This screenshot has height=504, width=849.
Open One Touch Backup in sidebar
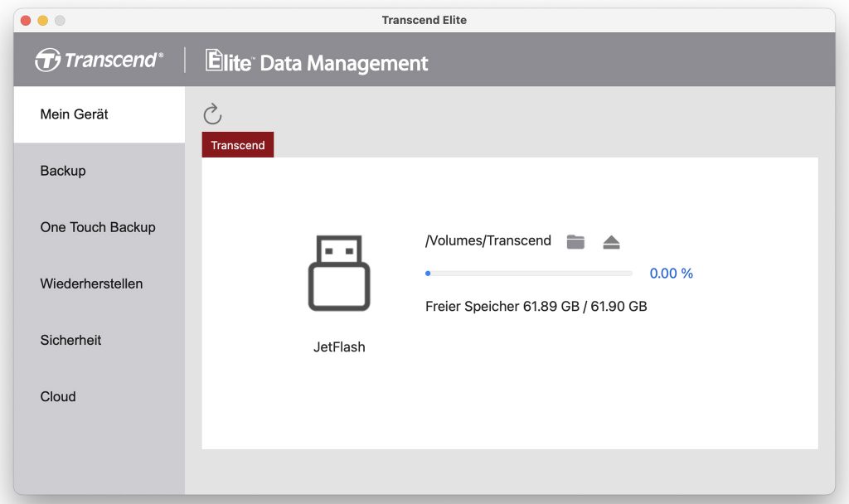tap(99, 227)
